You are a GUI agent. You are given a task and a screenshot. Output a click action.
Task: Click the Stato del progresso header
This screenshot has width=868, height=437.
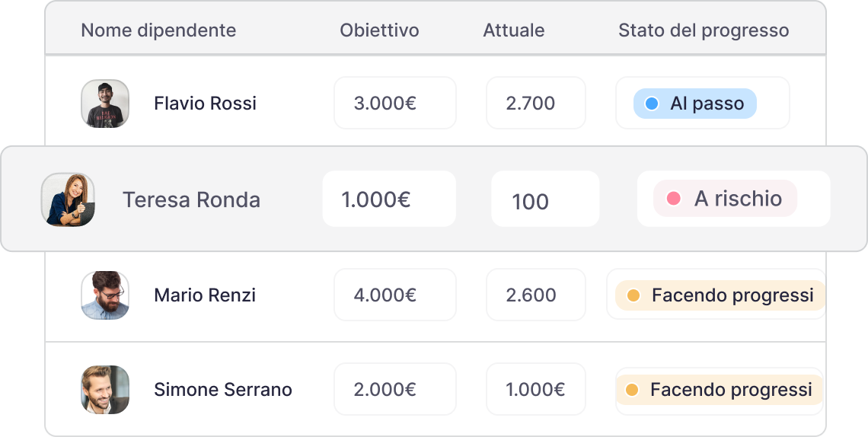coord(703,30)
